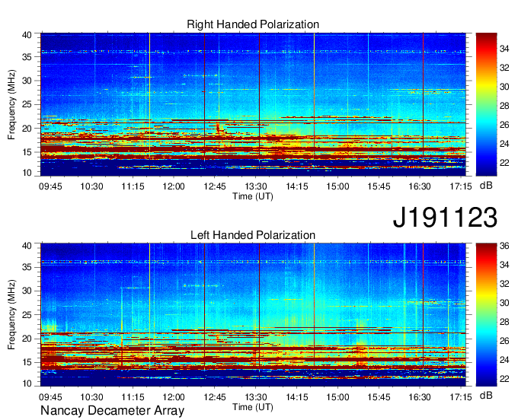Click the 20 MHz tick on Left Handed plot

point(27,339)
